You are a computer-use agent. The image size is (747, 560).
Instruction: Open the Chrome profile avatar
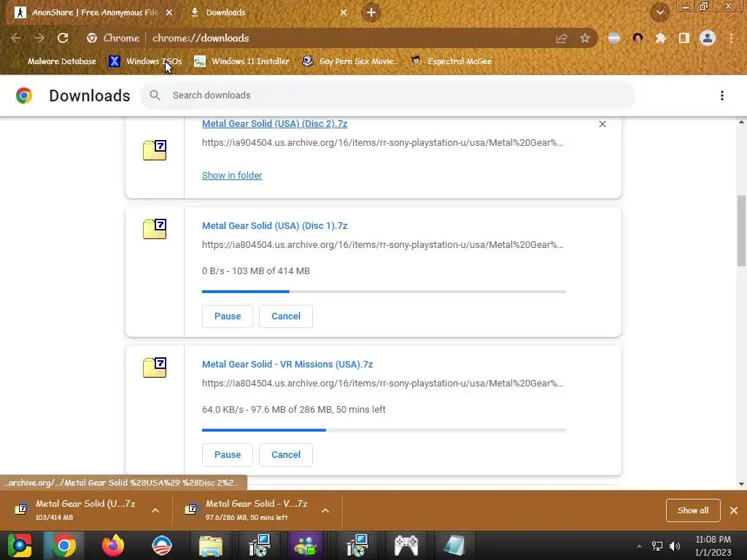click(708, 38)
